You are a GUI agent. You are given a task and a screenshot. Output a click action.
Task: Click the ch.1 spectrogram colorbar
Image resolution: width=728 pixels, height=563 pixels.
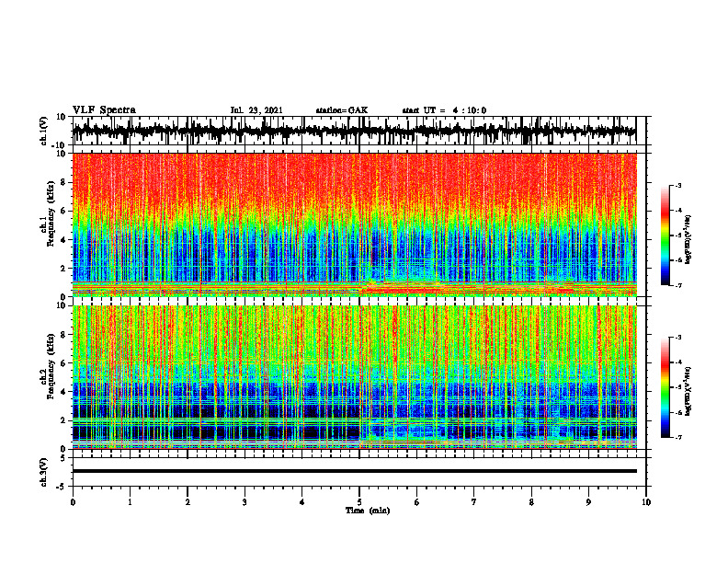[x=665, y=236]
